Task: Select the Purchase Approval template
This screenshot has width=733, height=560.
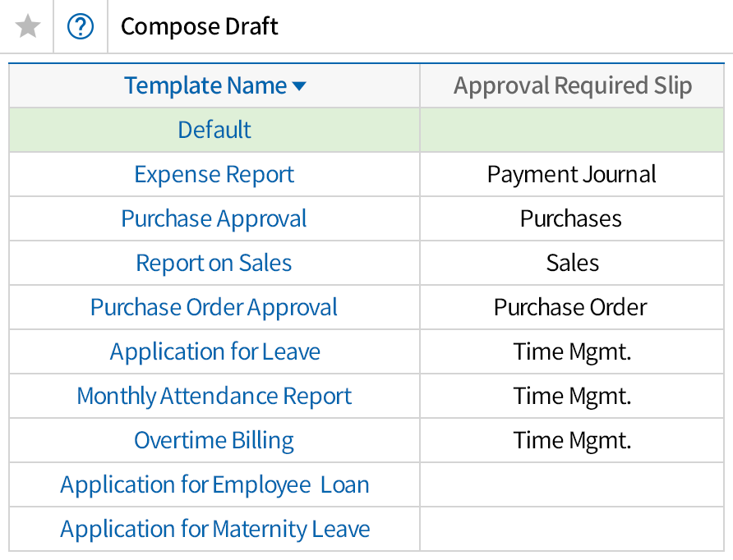Action: 214,218
